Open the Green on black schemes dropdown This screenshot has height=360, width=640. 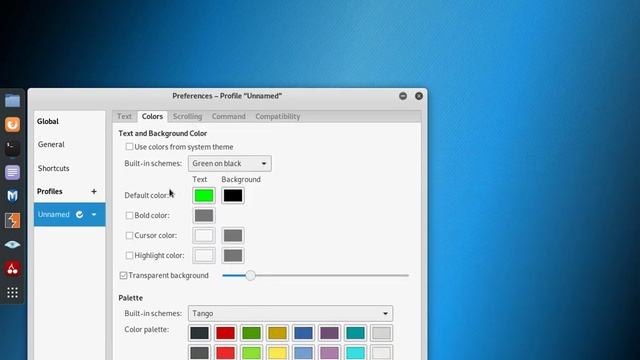click(229, 163)
